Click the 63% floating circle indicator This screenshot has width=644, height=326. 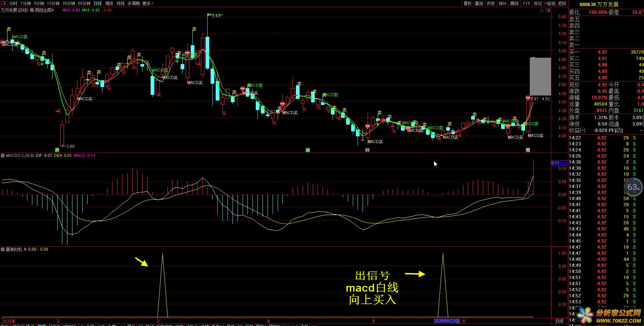pyautogui.click(x=633, y=187)
